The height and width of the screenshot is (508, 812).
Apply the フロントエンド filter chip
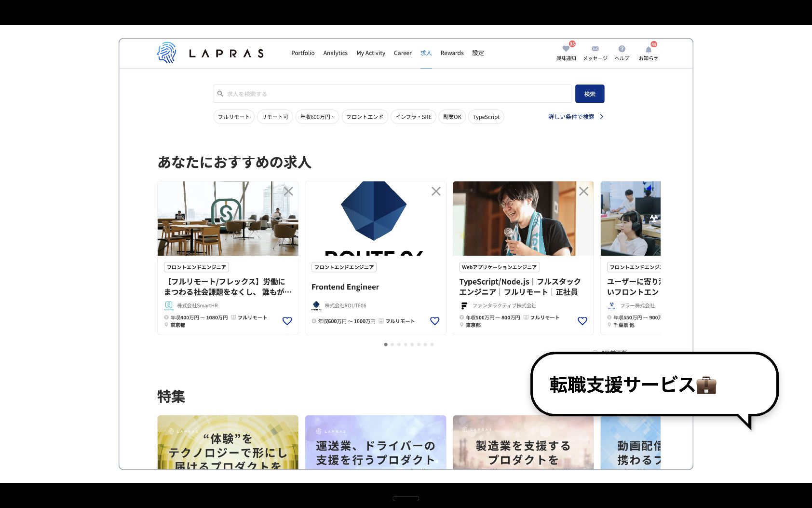(365, 117)
